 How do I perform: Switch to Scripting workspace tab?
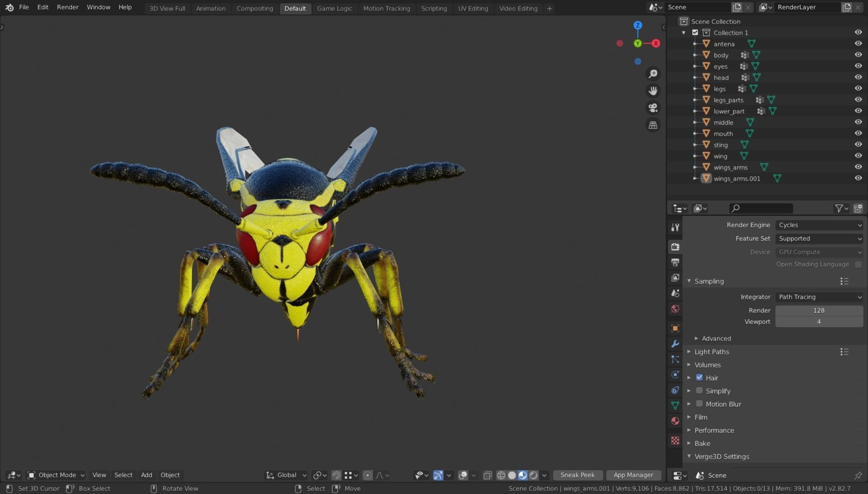click(434, 8)
